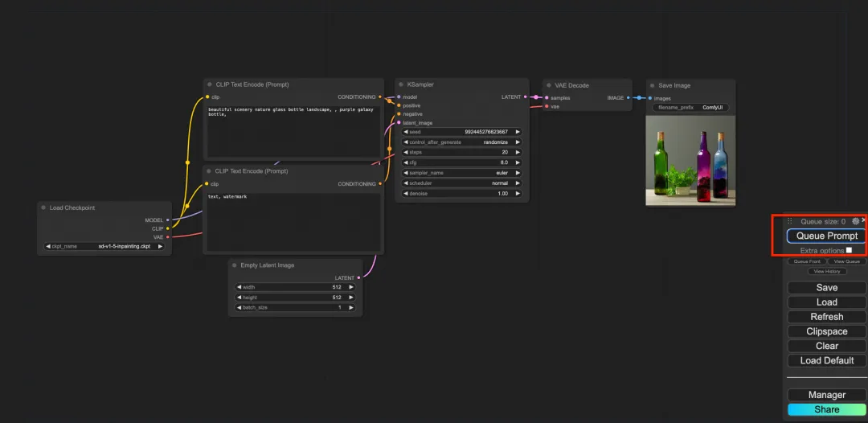Open the scheduler normal selector
Screen dimensions: 868x423
tap(461, 183)
